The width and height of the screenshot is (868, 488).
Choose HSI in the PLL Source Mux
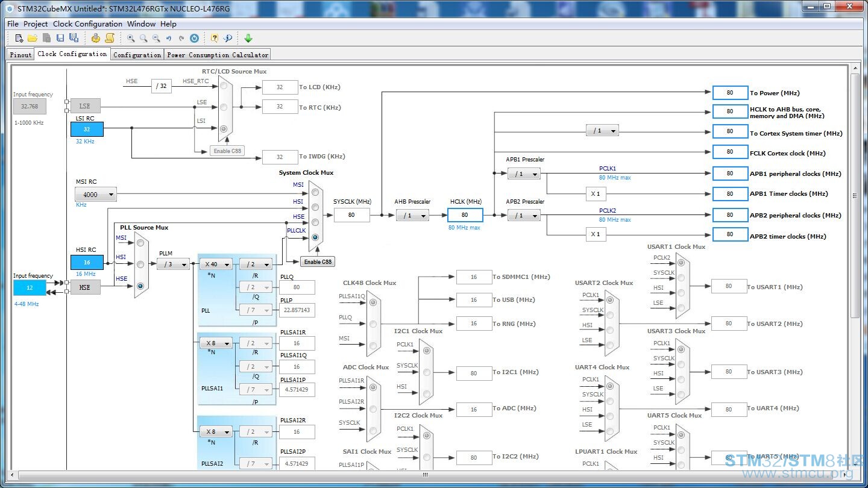[140, 264]
